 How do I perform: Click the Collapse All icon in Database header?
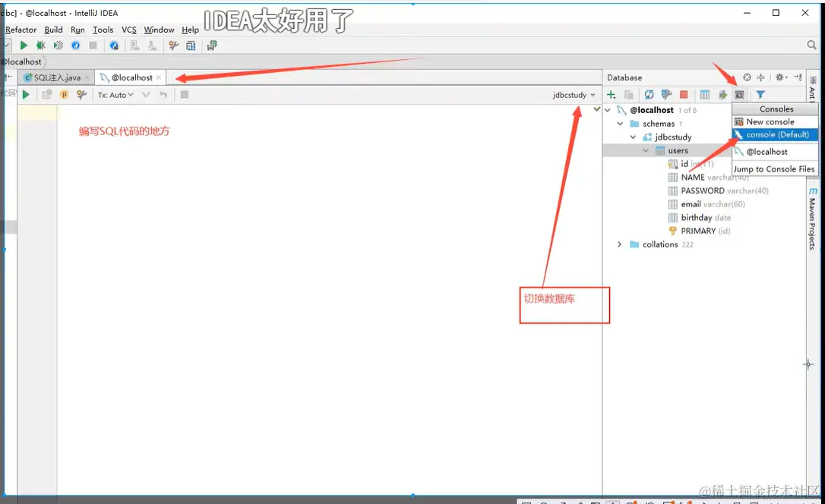761,77
